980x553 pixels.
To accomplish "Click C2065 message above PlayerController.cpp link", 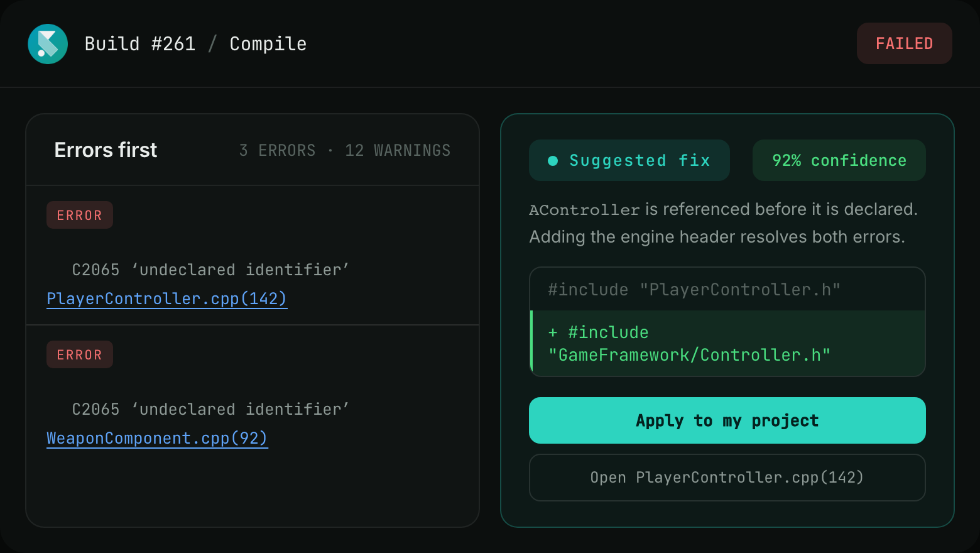I will tap(211, 270).
